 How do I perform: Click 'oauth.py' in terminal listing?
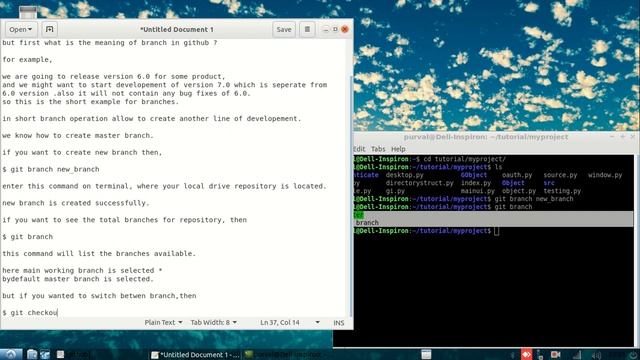pyautogui.click(x=517, y=175)
